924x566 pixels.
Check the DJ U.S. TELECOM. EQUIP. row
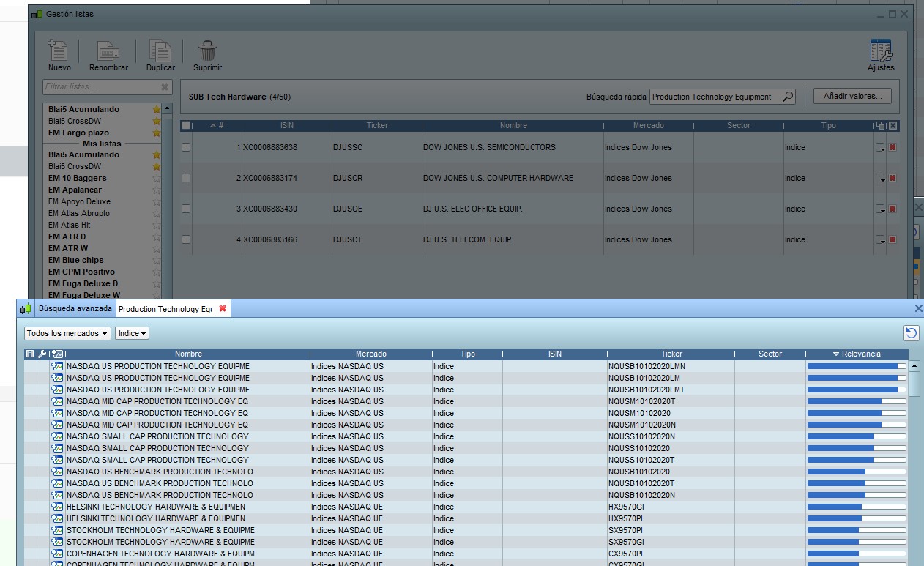tap(186, 239)
